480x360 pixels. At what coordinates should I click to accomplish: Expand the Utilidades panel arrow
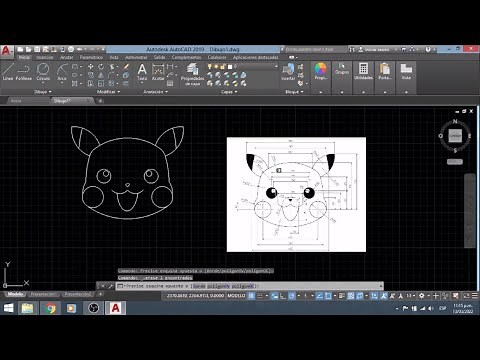363,92
